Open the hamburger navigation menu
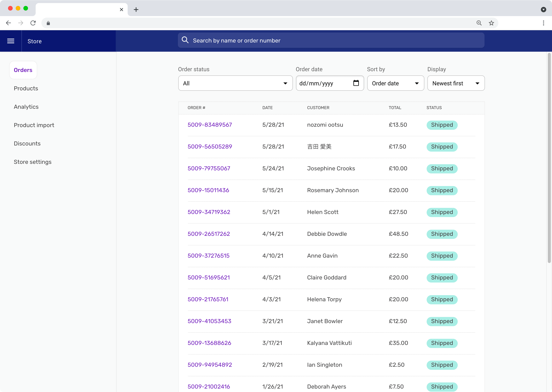 click(x=11, y=41)
